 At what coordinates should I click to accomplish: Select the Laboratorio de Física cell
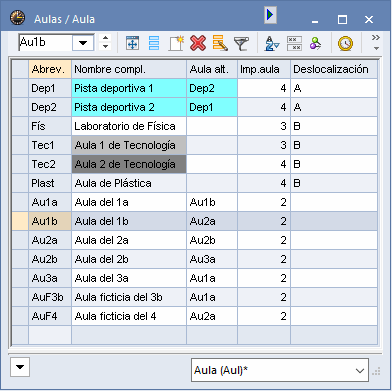tap(129, 126)
